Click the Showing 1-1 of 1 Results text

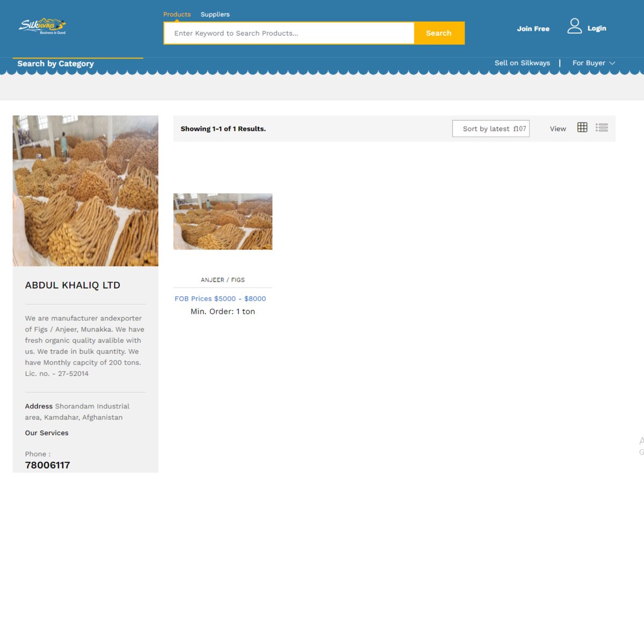[223, 129]
